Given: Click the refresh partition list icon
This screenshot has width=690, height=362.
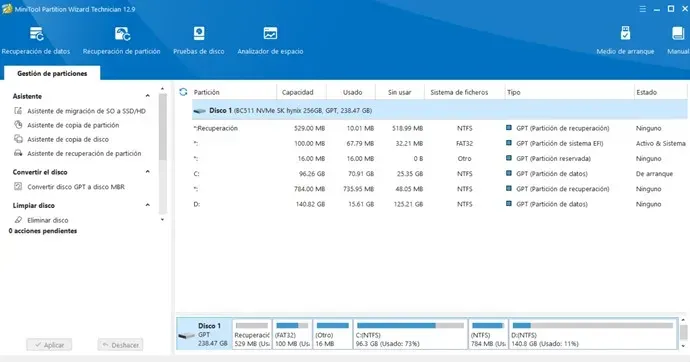Looking at the screenshot, I should (x=183, y=92).
